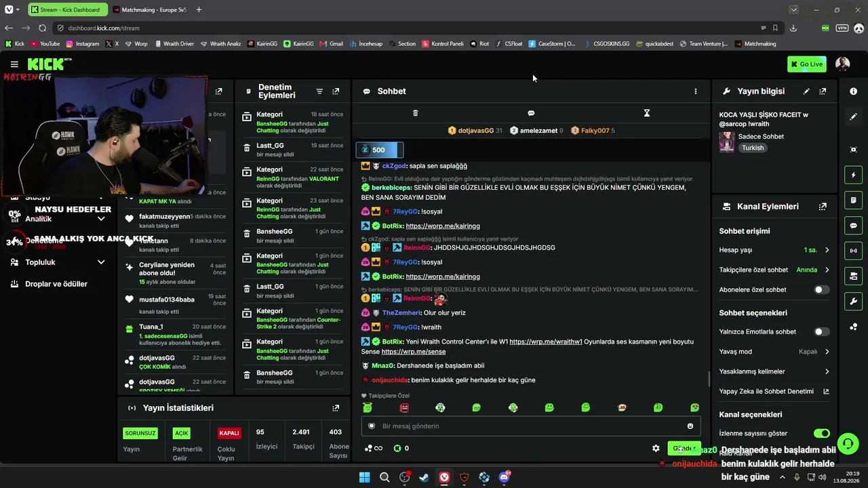
Task: Click the lightning bolt icon in the right sidebar
Action: (x=853, y=175)
